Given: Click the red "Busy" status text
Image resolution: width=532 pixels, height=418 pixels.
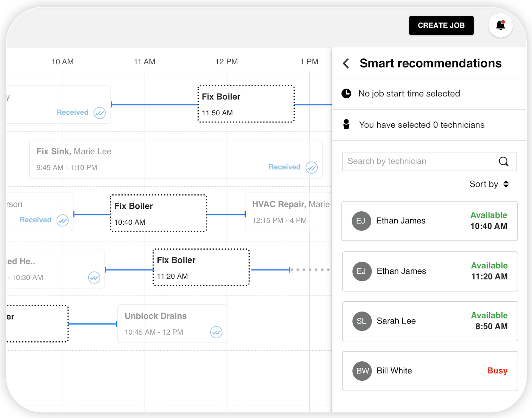Looking at the screenshot, I should [x=497, y=371].
